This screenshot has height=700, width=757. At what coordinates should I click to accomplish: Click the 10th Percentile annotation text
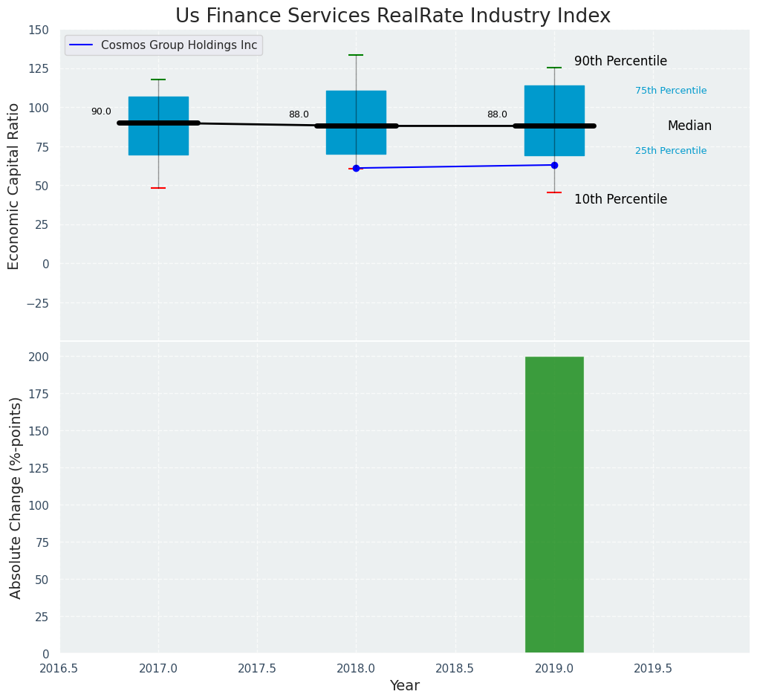pos(620,200)
